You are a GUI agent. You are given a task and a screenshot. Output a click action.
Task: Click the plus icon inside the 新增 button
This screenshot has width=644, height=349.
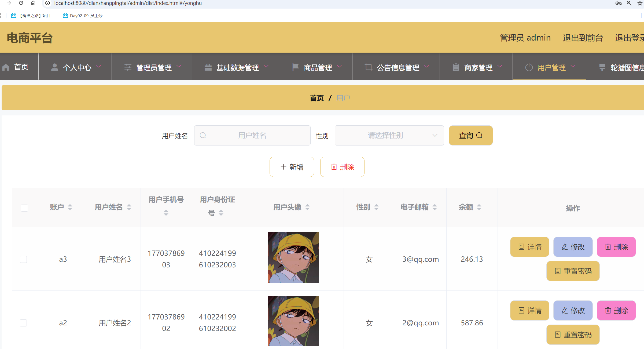coord(283,167)
